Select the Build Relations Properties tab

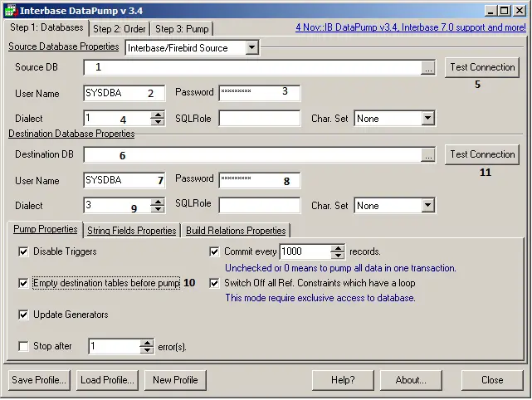pyautogui.click(x=236, y=231)
